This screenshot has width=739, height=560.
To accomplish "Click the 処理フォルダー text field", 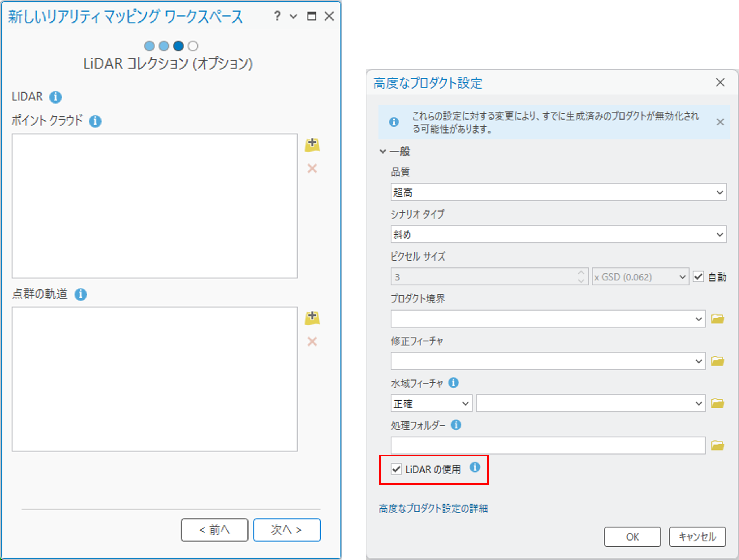I will coord(548,446).
